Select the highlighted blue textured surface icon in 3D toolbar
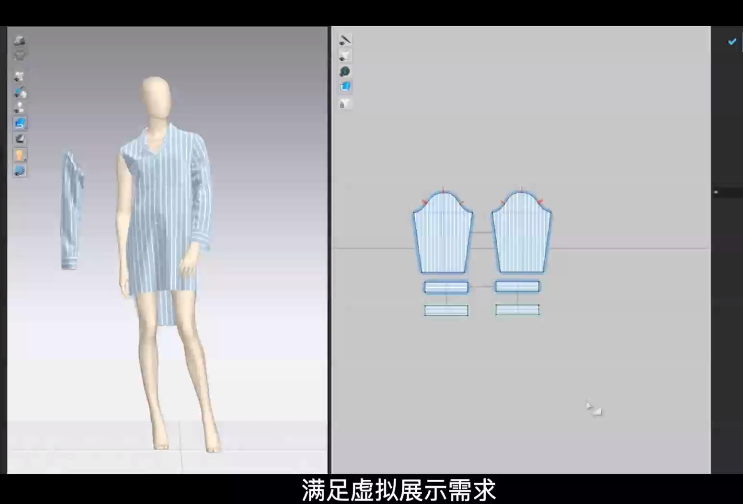The image size is (743, 504). [19, 123]
